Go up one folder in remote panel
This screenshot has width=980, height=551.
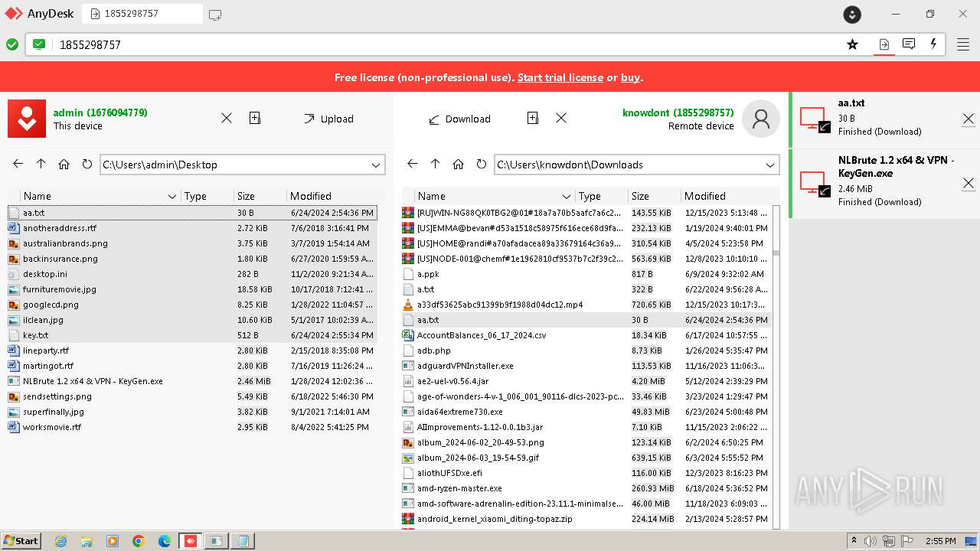click(x=436, y=164)
